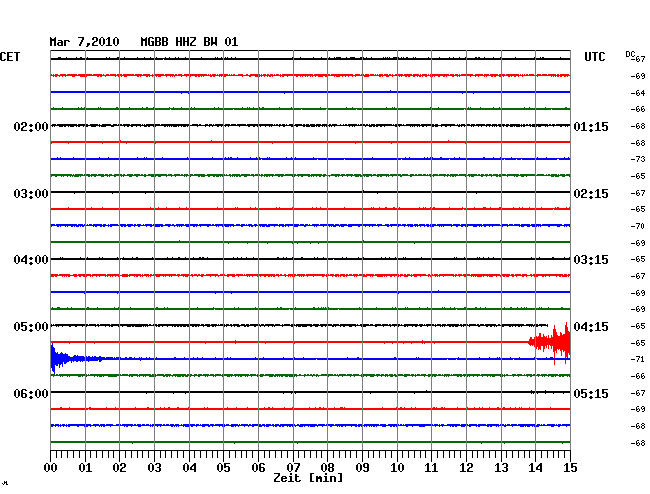
Task: Click the black trace at the 04:00 row
Action: [310, 259]
